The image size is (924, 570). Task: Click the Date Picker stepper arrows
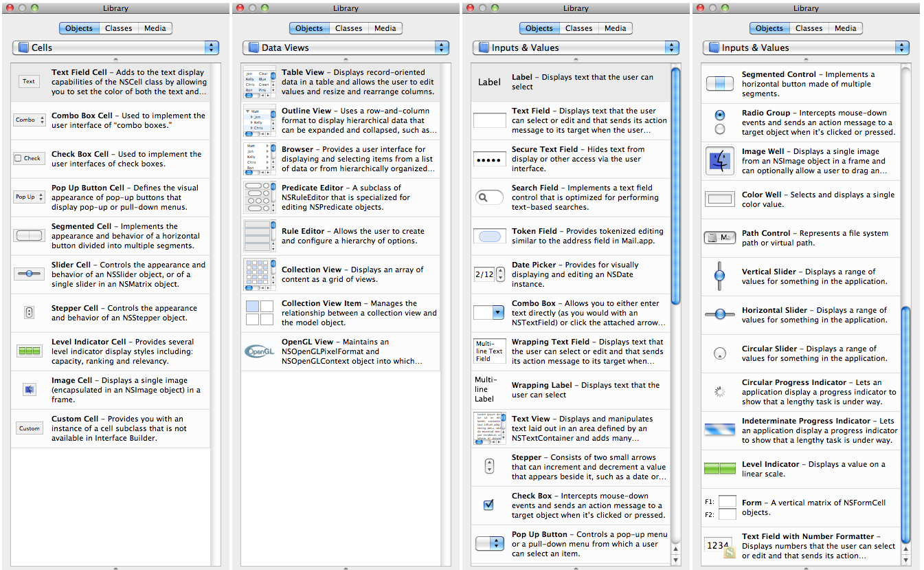(500, 274)
